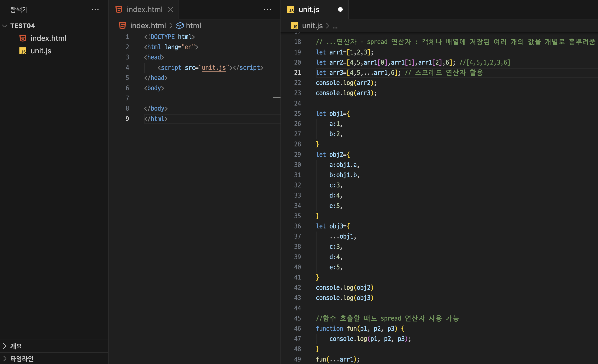
Task: Expand the 개요 outline section
Action: [5, 346]
